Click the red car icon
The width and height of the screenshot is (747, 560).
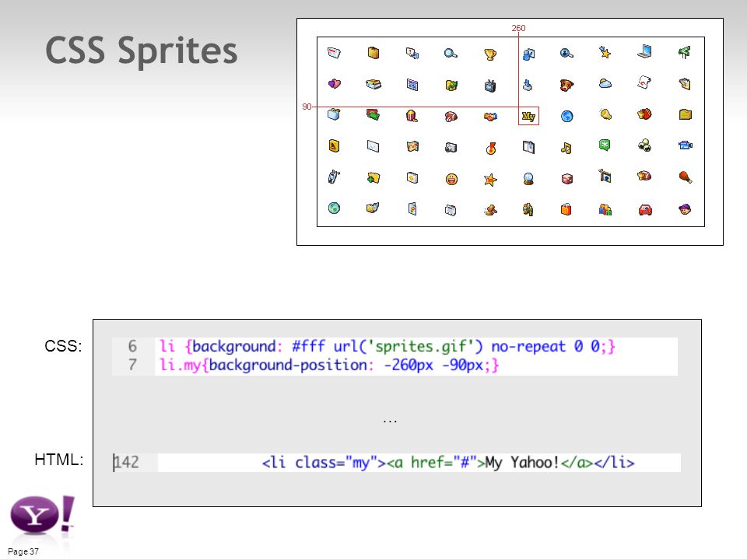(645, 209)
